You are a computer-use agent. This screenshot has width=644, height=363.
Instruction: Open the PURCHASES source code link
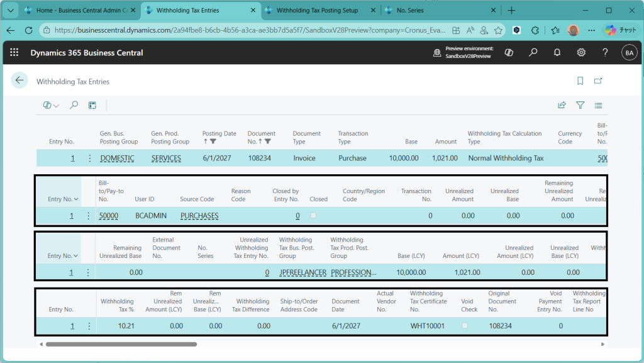pos(199,216)
